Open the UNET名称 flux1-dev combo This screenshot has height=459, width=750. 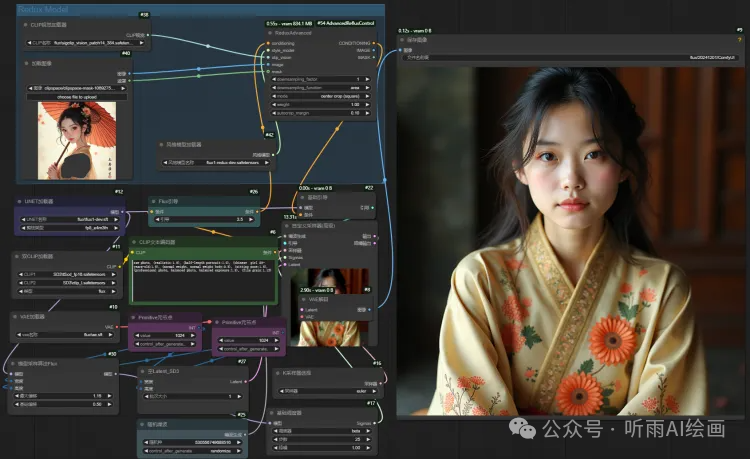pos(69,219)
